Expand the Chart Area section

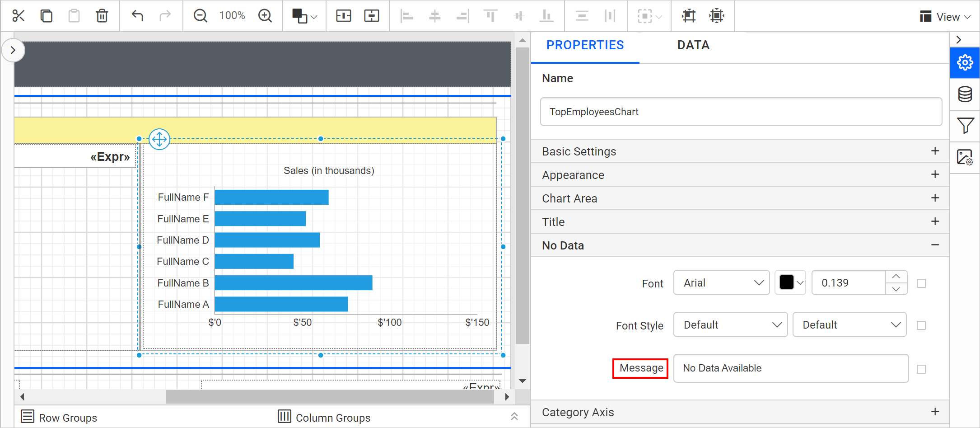point(740,198)
